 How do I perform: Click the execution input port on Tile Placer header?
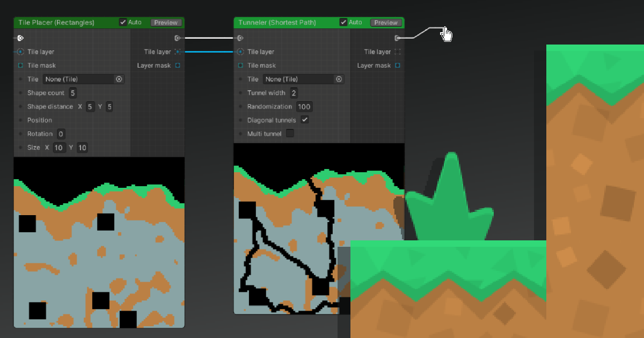[20, 38]
